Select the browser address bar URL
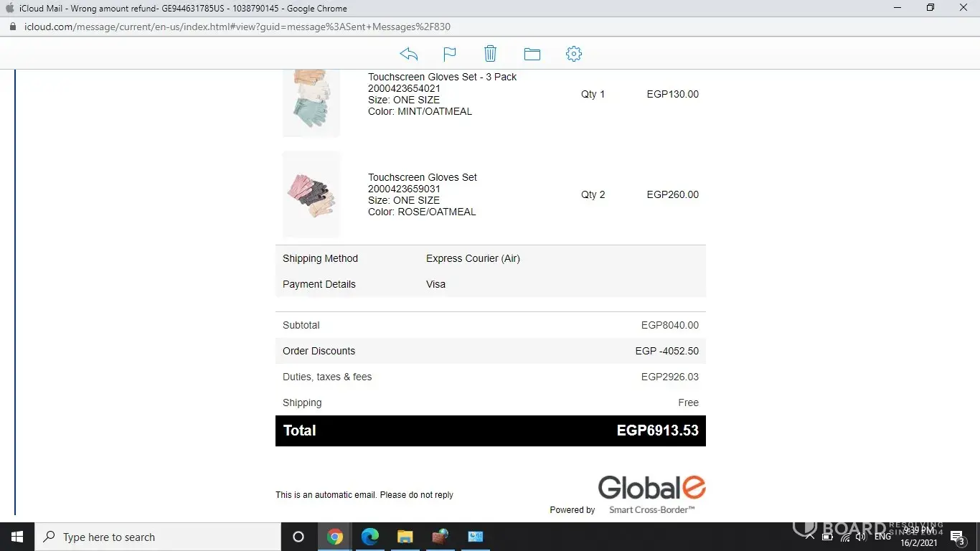Viewport: 980px width, 551px height. click(237, 27)
